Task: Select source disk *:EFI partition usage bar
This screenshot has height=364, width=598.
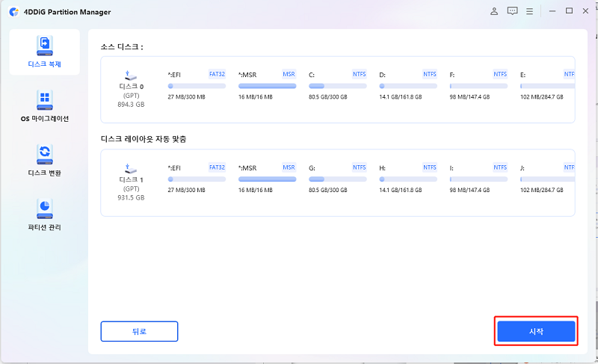Action: (197, 86)
